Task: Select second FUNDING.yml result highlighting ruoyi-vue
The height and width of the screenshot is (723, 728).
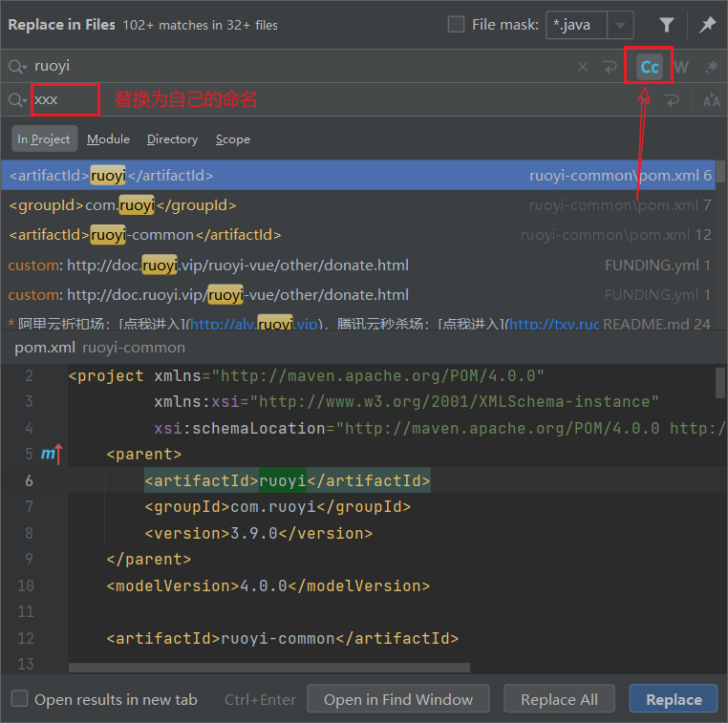Action: (x=357, y=295)
